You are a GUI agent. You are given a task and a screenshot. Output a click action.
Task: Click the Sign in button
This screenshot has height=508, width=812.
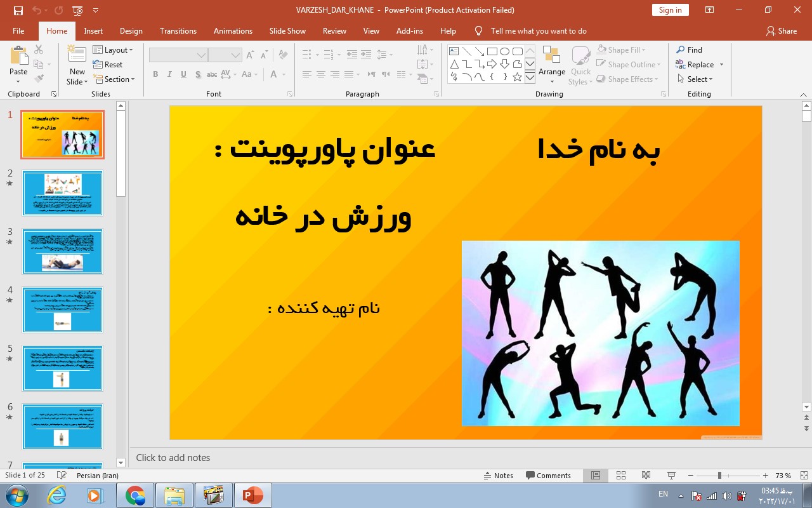point(670,10)
